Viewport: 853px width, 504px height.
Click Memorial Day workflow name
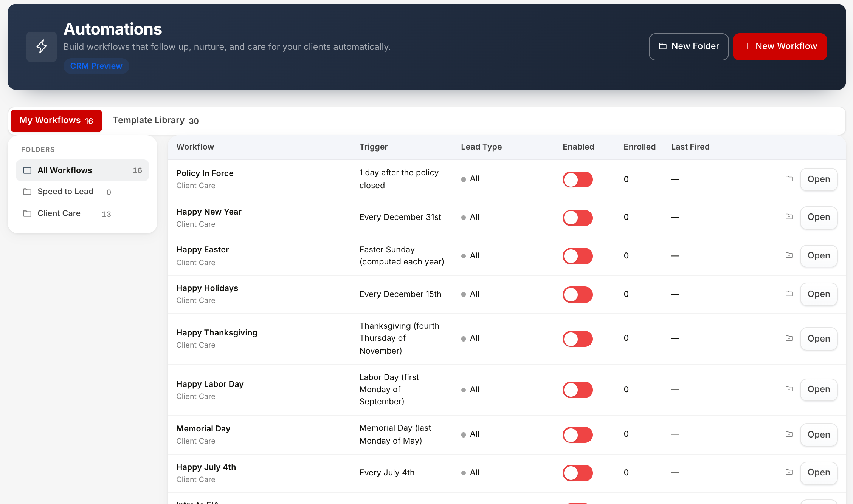(x=203, y=428)
